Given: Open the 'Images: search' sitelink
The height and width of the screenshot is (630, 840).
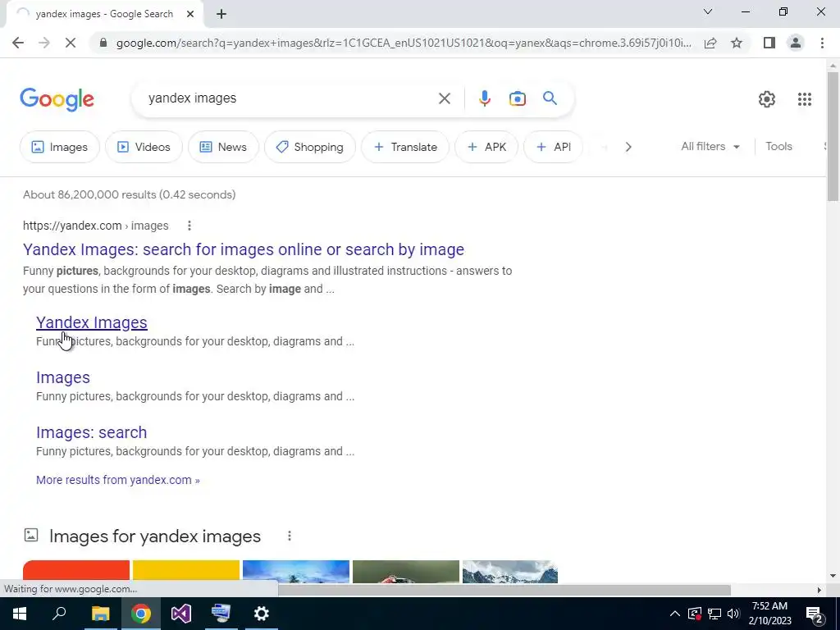Looking at the screenshot, I should pyautogui.click(x=92, y=432).
